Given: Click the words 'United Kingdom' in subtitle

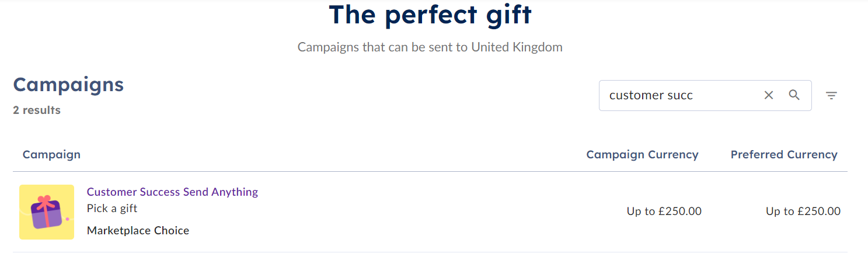Looking at the screenshot, I should [x=517, y=47].
